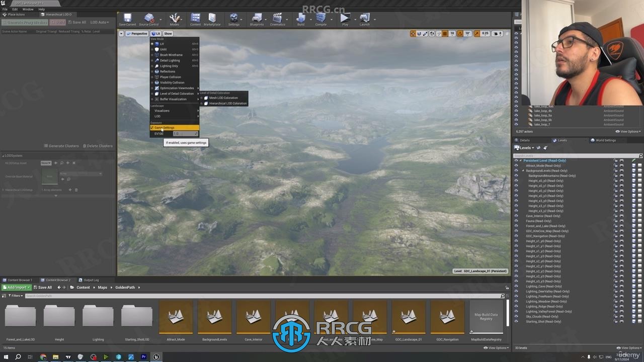This screenshot has height=362, width=644.
Task: Click the broom icon in Levels toolbar
Action: pos(545,148)
